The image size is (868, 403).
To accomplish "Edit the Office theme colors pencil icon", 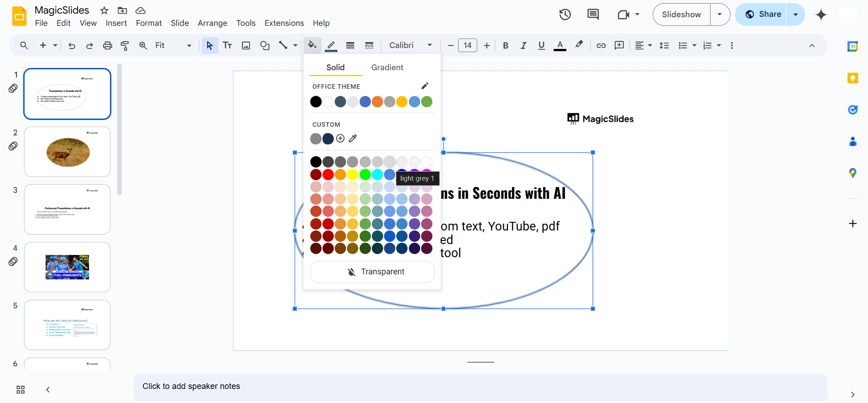I will (x=425, y=86).
